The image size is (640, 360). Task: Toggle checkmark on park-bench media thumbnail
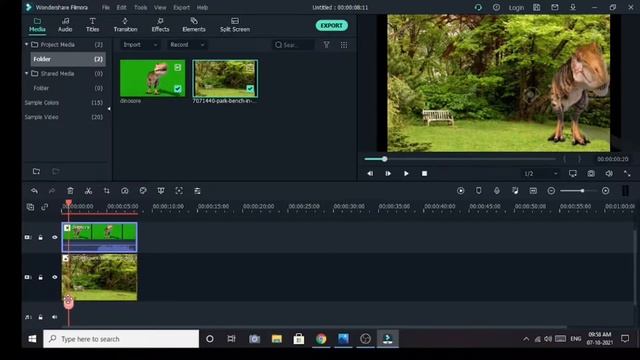point(250,89)
